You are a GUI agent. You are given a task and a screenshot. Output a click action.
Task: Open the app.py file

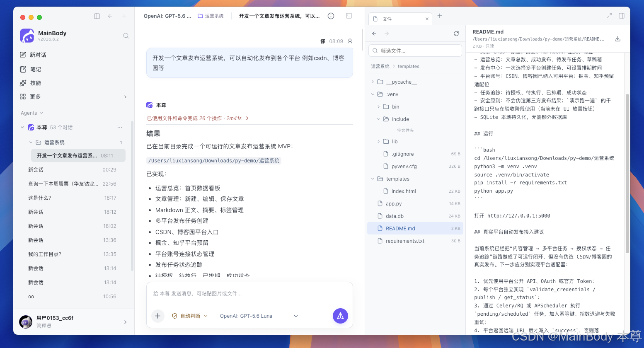(415, 204)
